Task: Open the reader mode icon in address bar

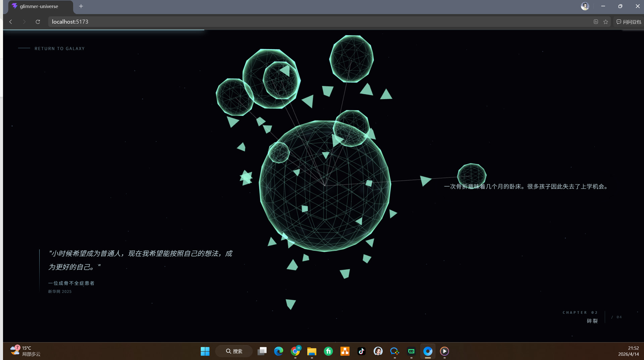Action: click(596, 22)
